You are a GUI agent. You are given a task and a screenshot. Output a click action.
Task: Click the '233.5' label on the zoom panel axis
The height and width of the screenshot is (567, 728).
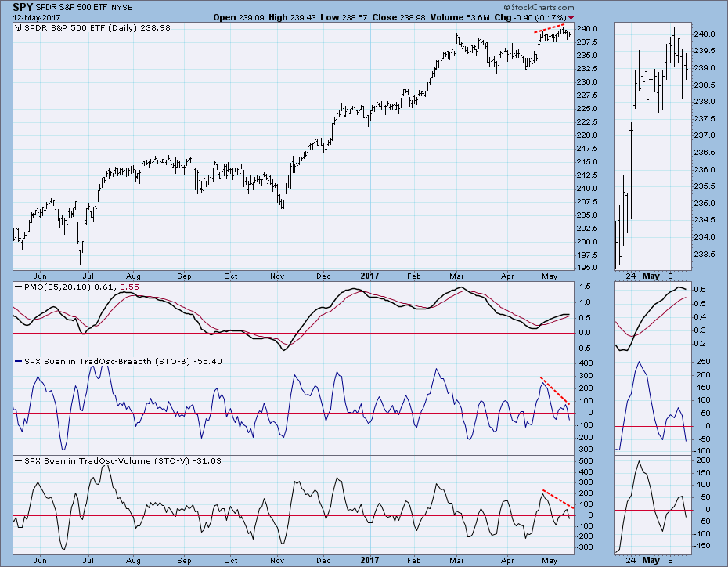[x=705, y=254]
